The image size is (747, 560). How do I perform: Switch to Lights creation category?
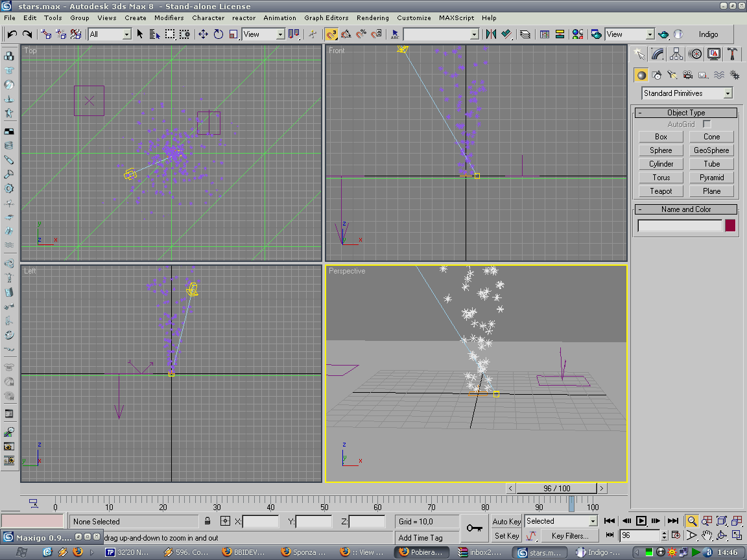pos(672,75)
